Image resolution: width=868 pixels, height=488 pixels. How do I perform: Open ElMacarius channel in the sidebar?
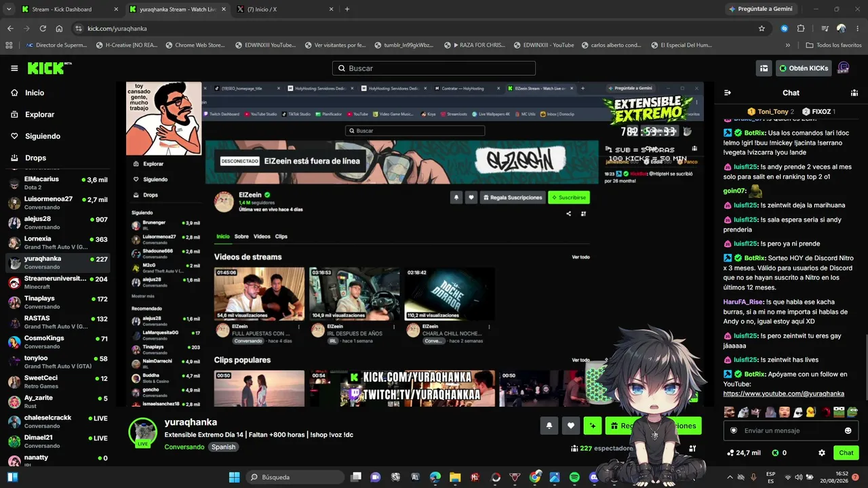(58, 183)
